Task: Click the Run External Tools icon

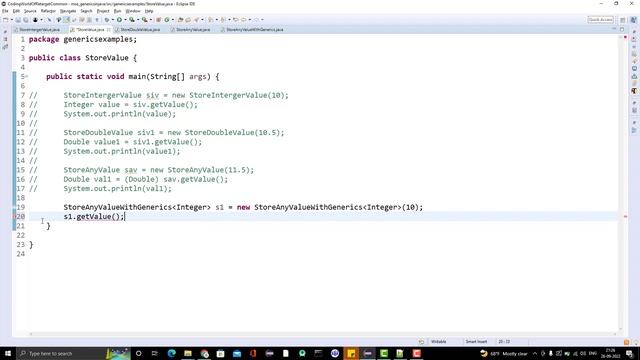Action: tap(144, 20)
